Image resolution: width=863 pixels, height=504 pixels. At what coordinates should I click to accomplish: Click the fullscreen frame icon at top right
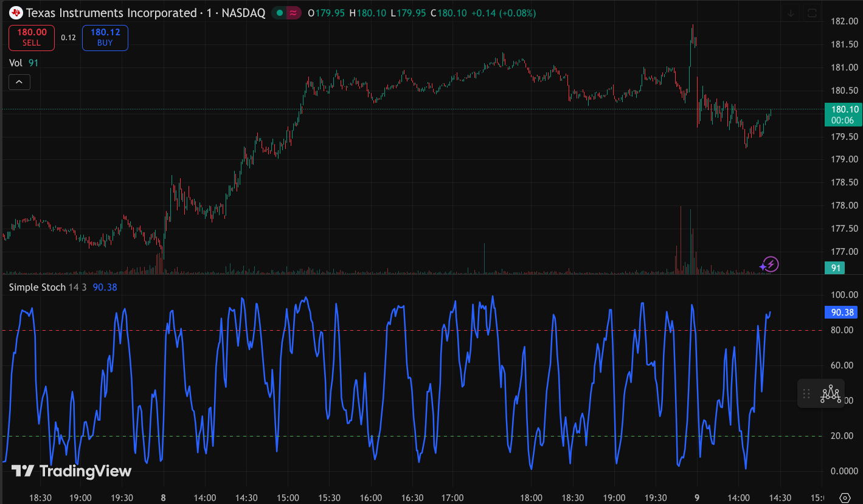(812, 13)
